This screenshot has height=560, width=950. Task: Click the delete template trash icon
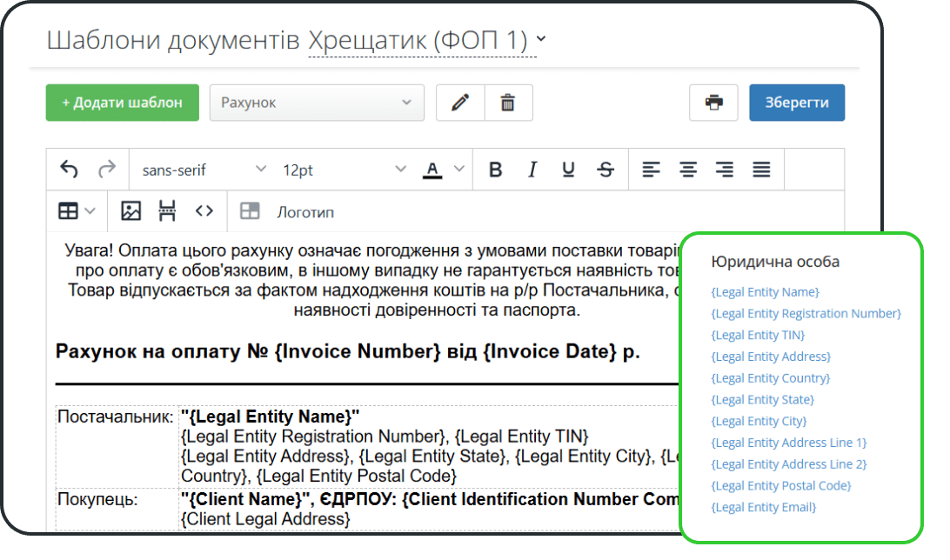[x=508, y=102]
